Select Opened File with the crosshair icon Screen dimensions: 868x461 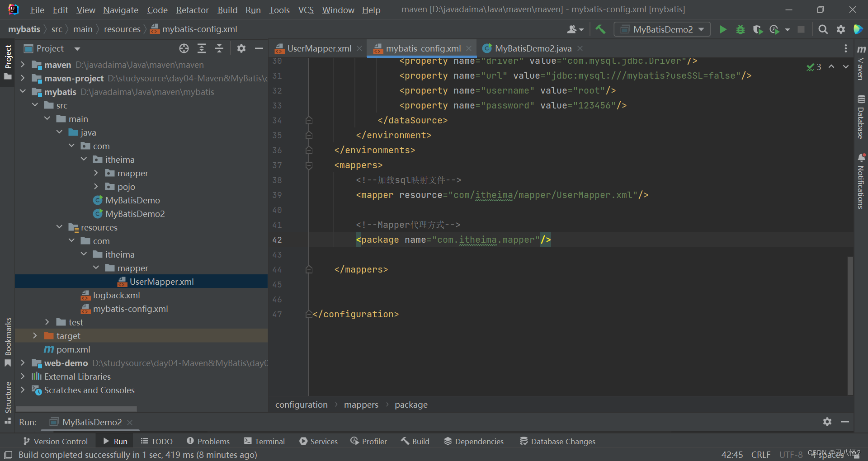coord(184,48)
